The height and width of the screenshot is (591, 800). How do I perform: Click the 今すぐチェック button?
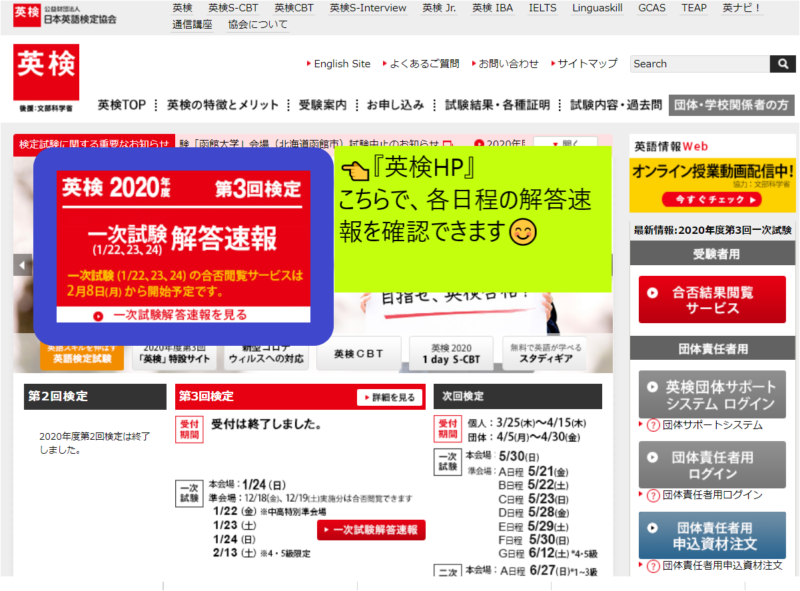[712, 197]
